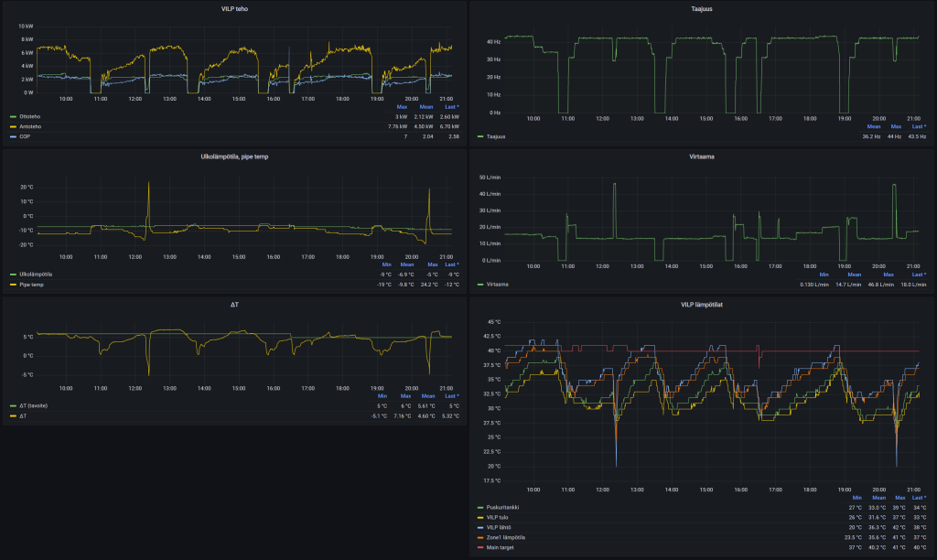Open the VILP teho panel title menu
This screenshot has width=937, height=560.
tap(234, 8)
